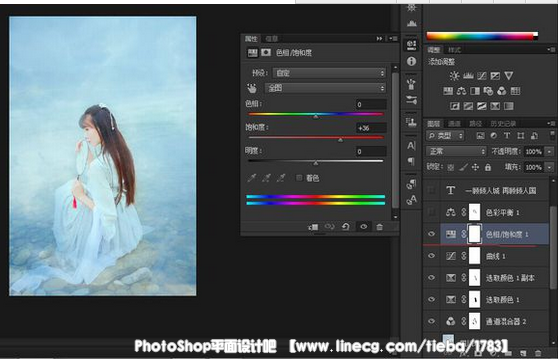
Task: Select the on-image targeted adjustment hand tool
Action: (252, 88)
